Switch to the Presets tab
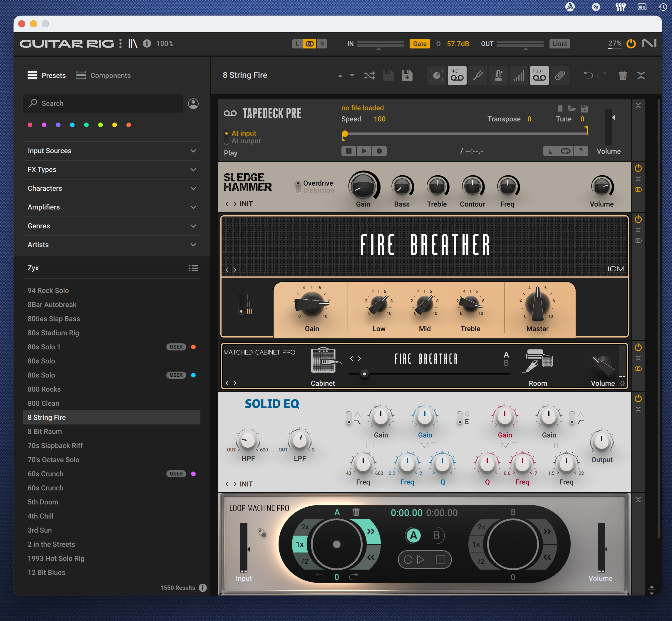This screenshot has width=672, height=621. [x=47, y=75]
